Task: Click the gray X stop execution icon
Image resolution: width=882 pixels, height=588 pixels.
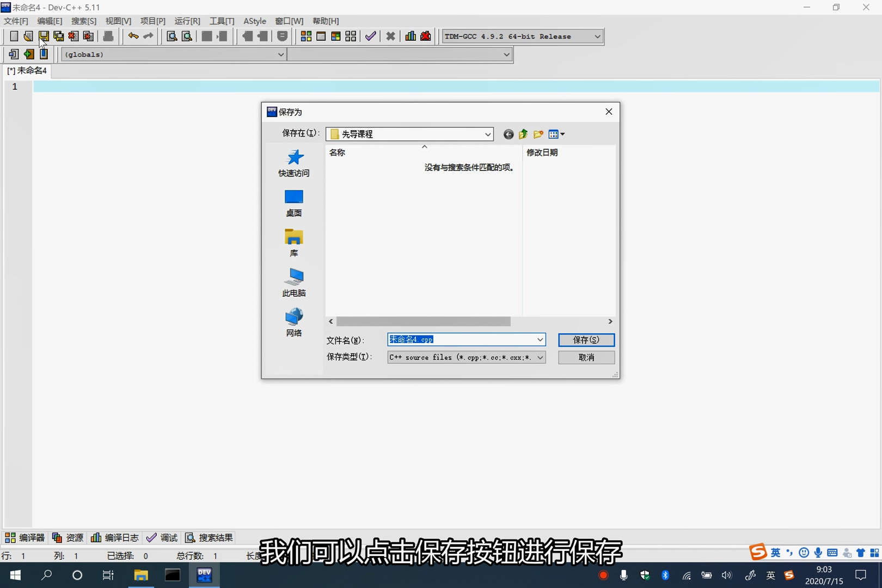Action: (x=390, y=36)
